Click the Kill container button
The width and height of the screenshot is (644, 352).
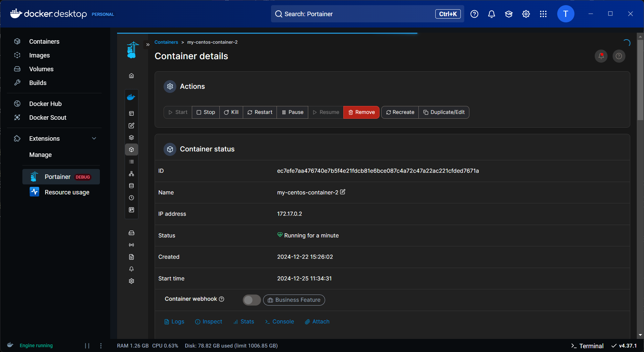[231, 113]
